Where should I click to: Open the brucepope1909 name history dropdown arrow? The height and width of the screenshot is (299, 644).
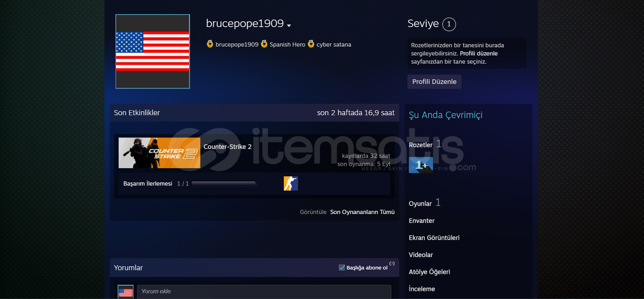click(289, 26)
